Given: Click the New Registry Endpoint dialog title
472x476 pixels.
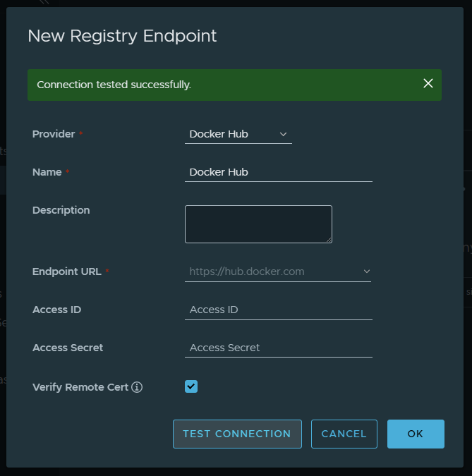Looking at the screenshot, I should (x=122, y=36).
